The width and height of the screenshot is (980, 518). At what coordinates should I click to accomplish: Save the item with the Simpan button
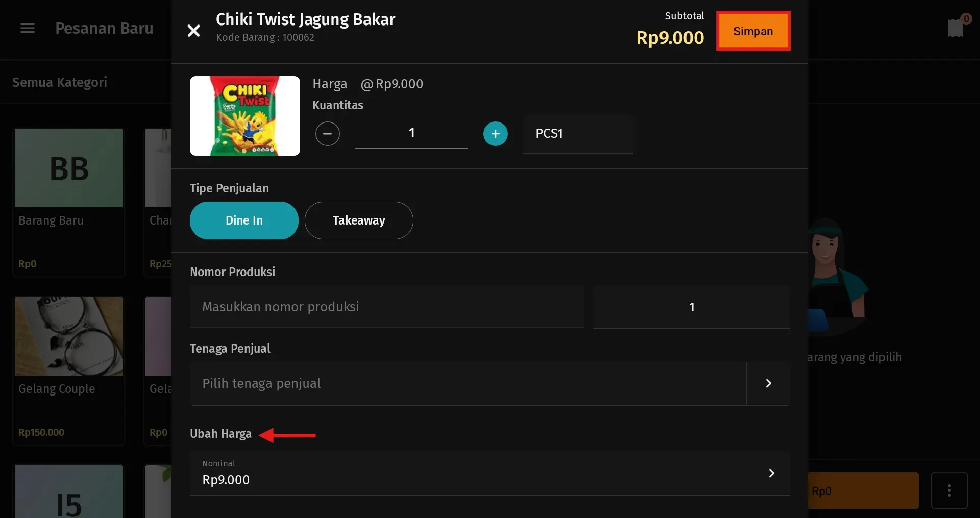coord(753,31)
